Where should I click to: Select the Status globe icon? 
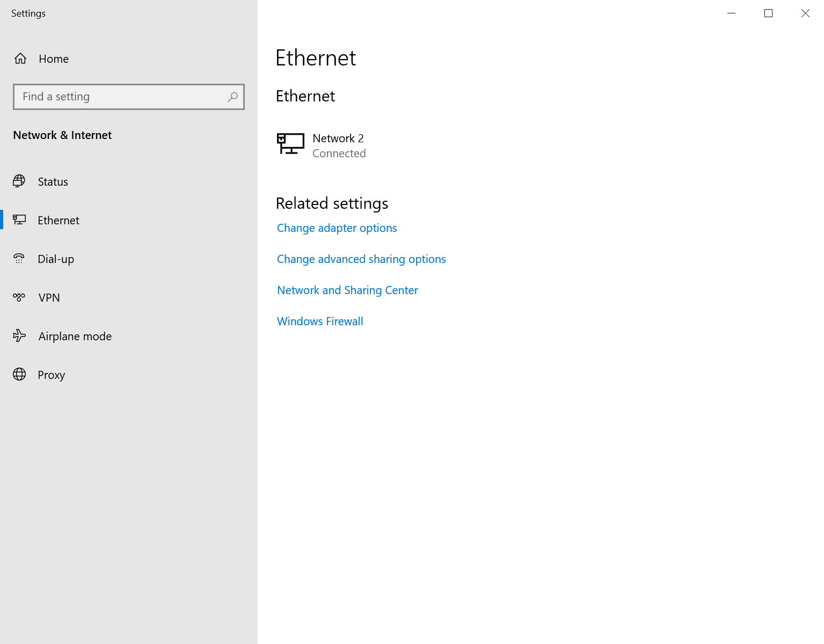click(19, 181)
